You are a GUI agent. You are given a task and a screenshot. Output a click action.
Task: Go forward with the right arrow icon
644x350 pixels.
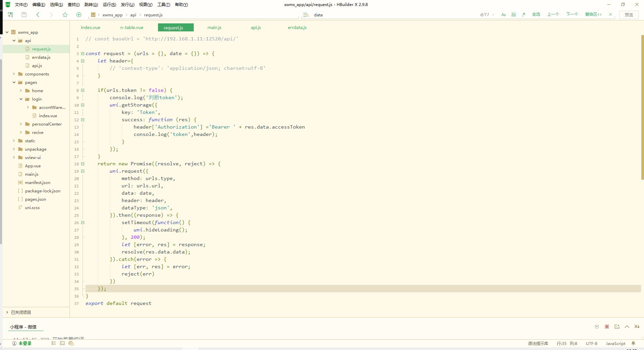[x=51, y=15]
